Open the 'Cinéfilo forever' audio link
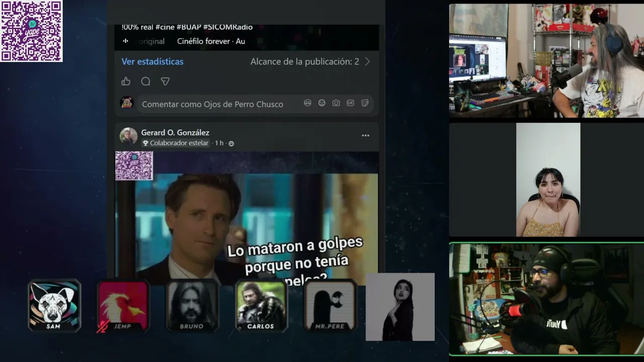The height and width of the screenshot is (362, 644). click(204, 41)
